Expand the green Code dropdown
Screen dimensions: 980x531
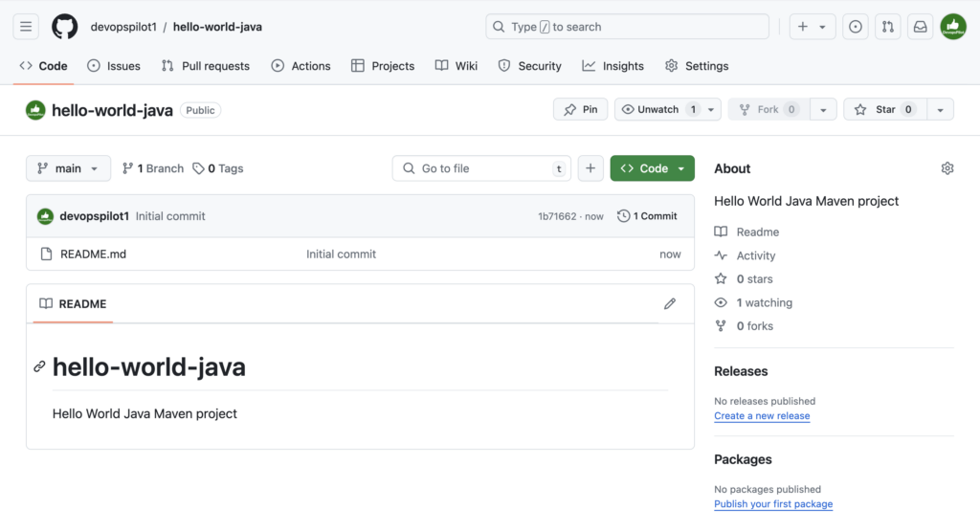pos(652,168)
